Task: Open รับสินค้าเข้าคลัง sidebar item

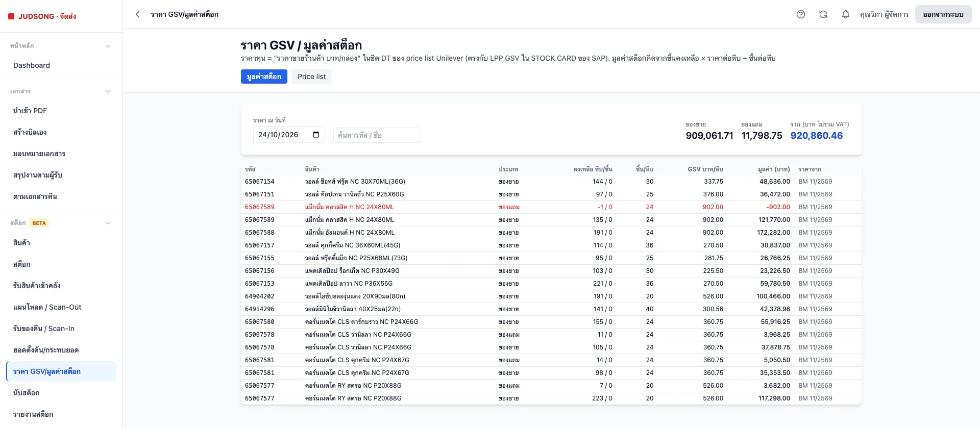Action: (x=61, y=286)
